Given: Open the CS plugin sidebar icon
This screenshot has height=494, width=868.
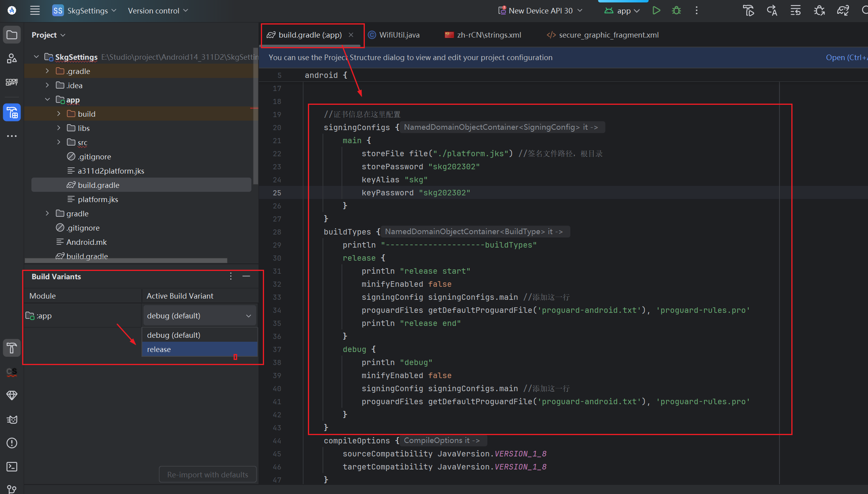Looking at the screenshot, I should point(12,372).
